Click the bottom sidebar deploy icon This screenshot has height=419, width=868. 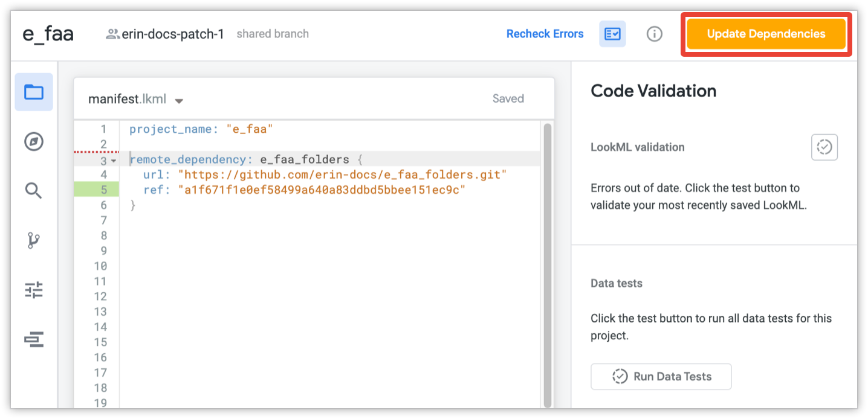(x=34, y=340)
